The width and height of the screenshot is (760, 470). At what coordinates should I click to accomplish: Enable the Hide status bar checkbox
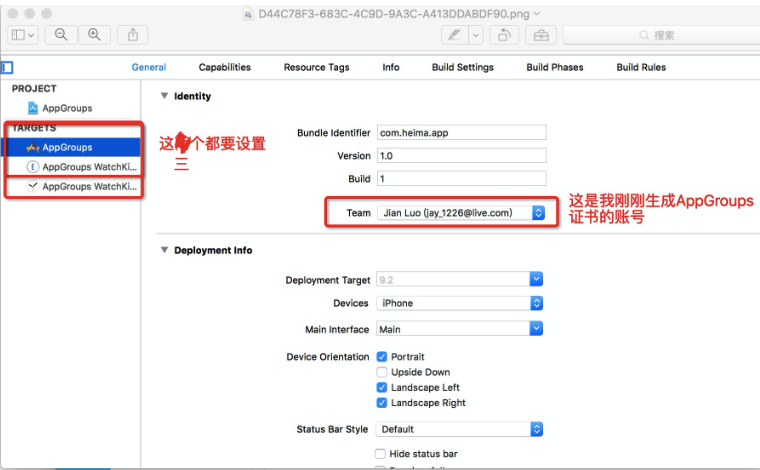click(381, 454)
